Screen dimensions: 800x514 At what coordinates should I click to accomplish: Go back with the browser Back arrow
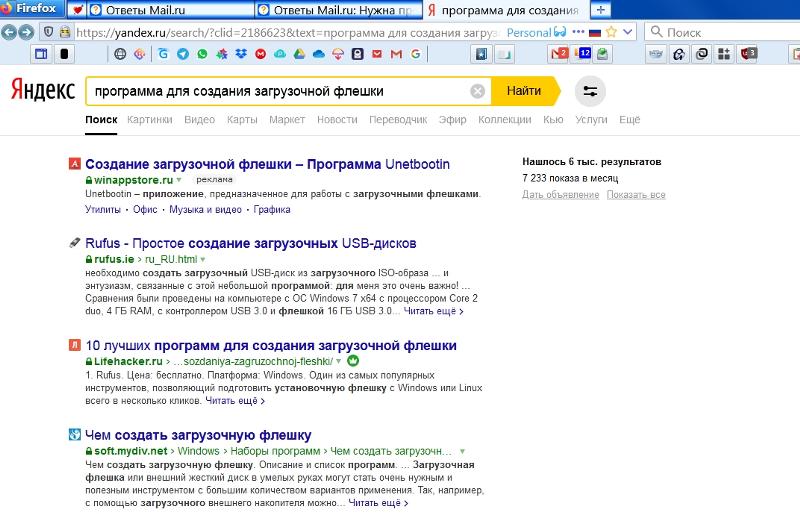(x=9, y=33)
